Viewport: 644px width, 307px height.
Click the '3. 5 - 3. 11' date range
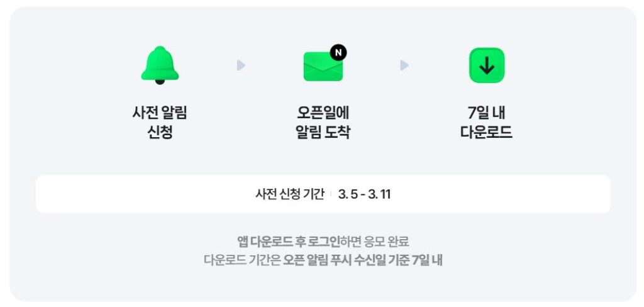click(x=364, y=194)
